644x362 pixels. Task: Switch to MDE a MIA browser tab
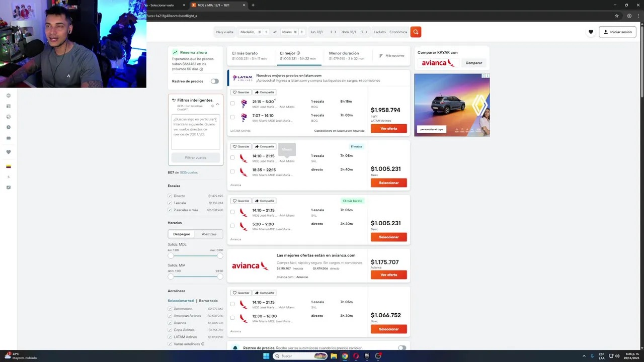click(x=219, y=5)
